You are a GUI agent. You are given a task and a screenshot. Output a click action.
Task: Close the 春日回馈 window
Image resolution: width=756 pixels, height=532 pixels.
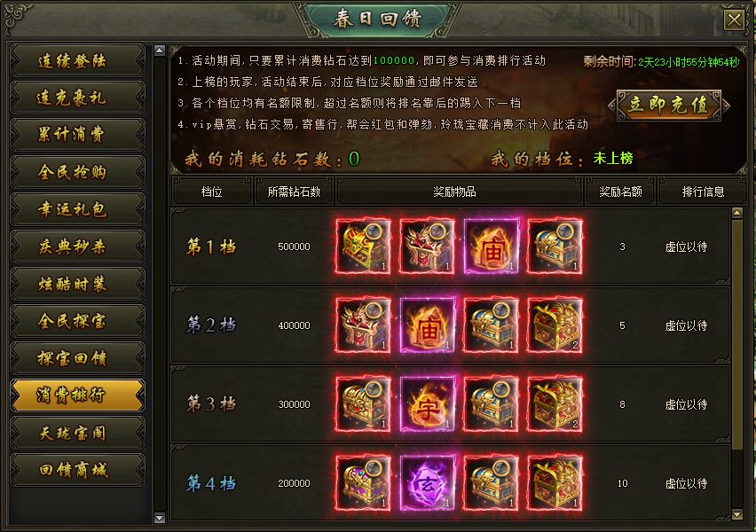[x=734, y=20]
